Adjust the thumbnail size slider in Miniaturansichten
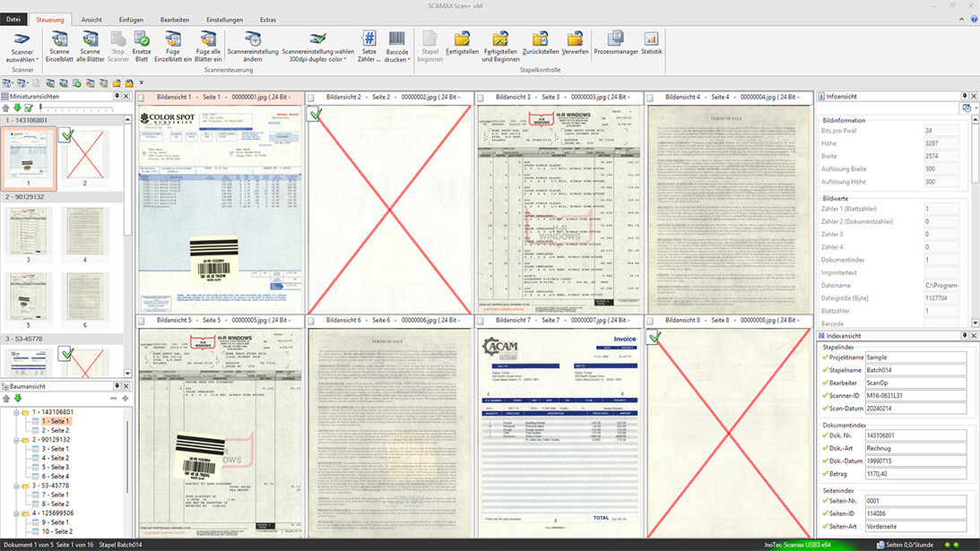 point(41,108)
